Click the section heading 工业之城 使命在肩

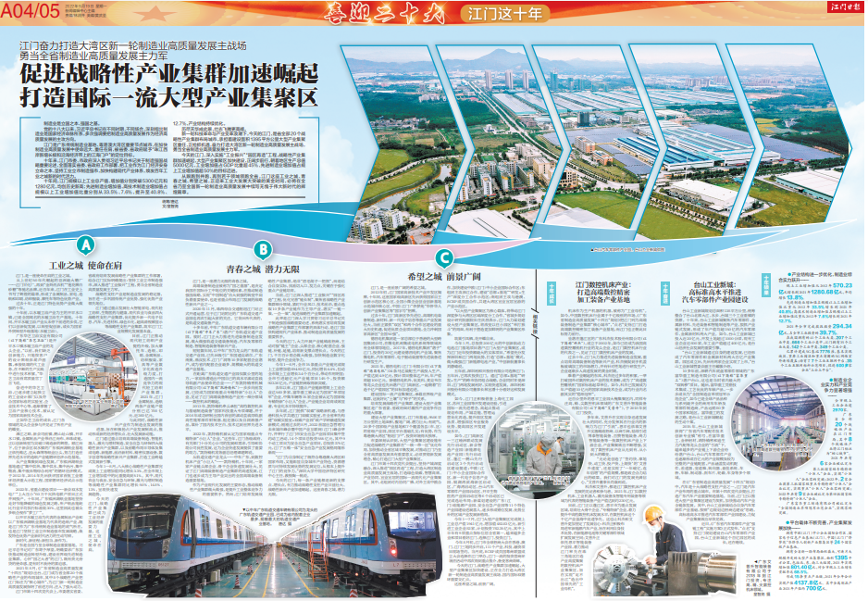coord(85,266)
